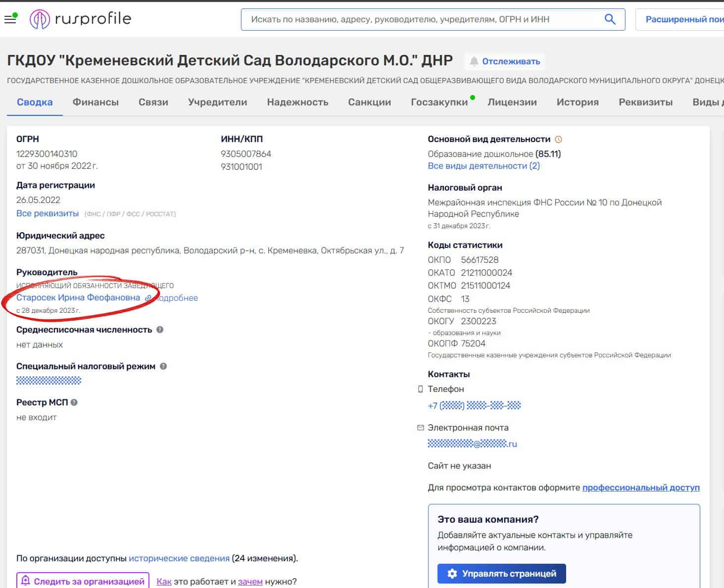
Task: Click the Управлять страницей button
Action: pos(502,574)
